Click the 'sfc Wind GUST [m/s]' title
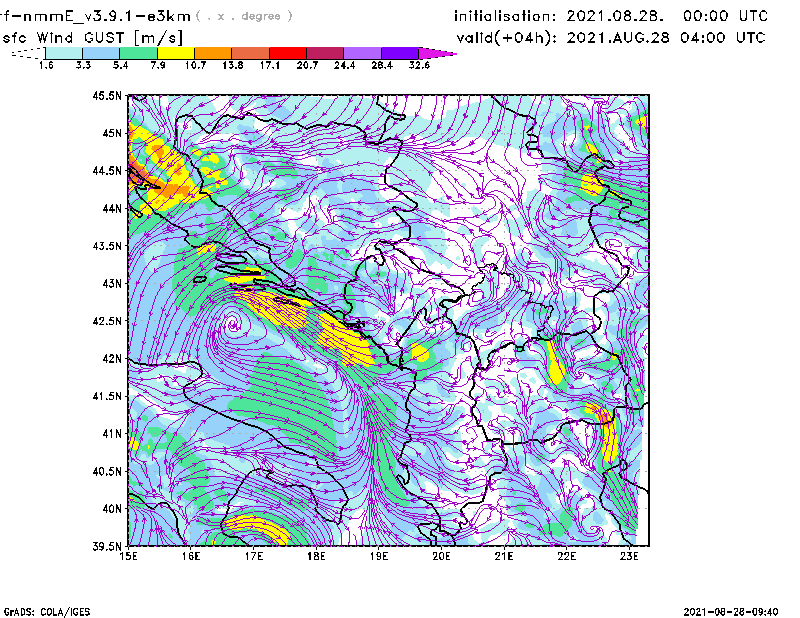800x618 pixels. coord(92,38)
